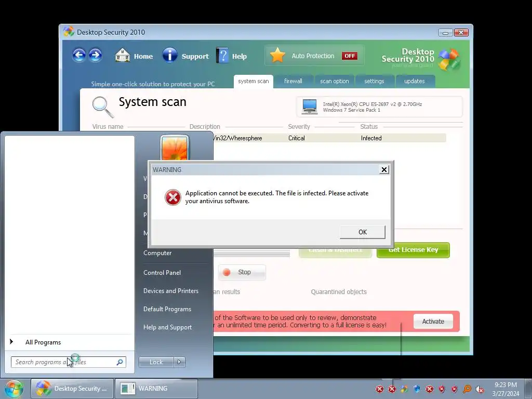Click the blue Support info icon

[170, 55]
